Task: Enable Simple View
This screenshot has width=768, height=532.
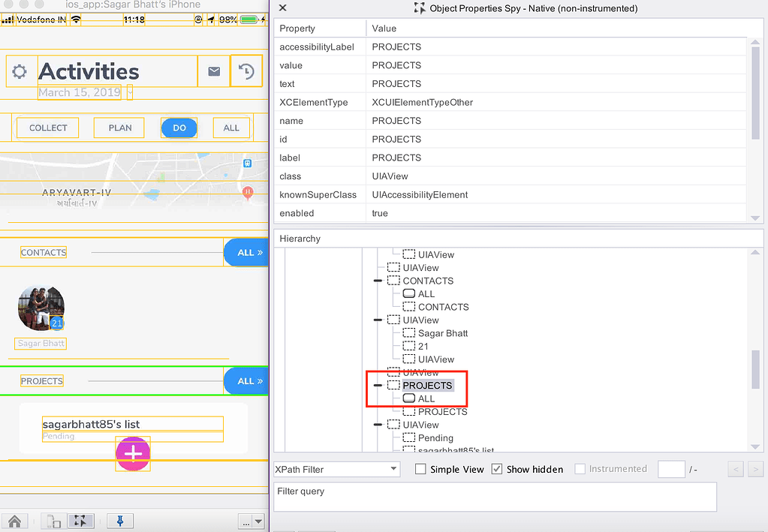Action: (420, 468)
